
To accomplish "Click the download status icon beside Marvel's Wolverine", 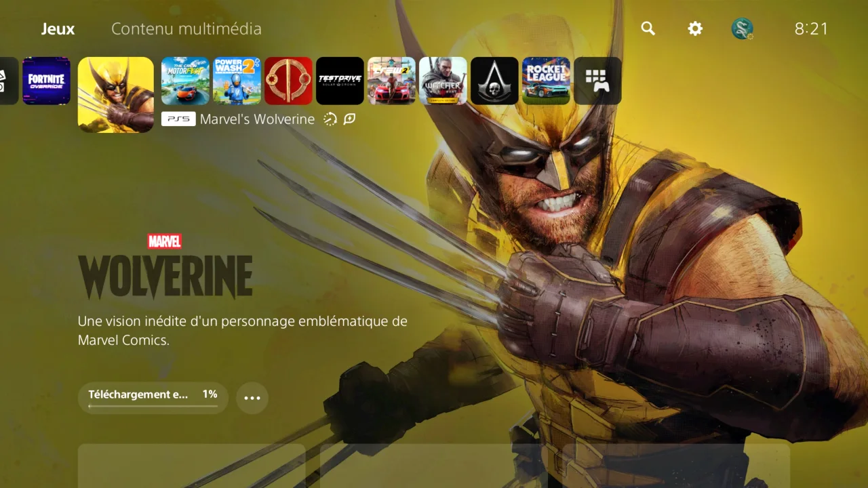I will pos(330,119).
